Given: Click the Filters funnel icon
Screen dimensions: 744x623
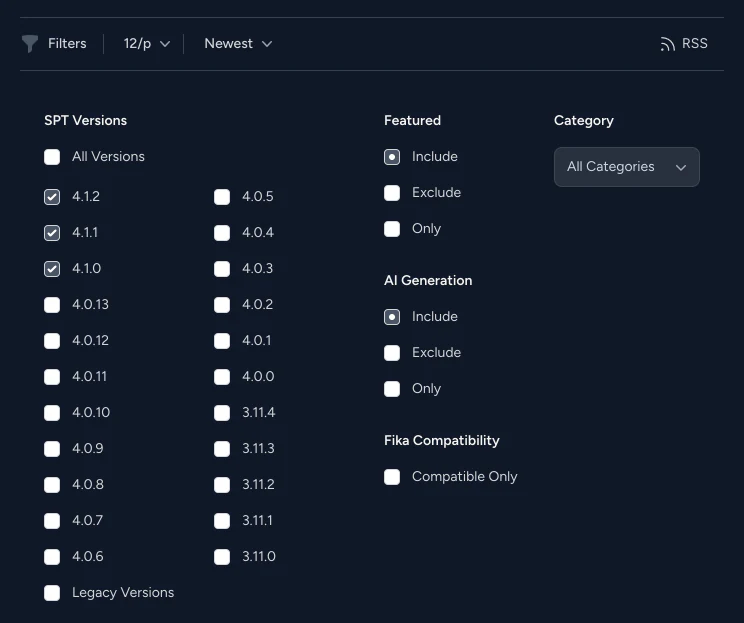Looking at the screenshot, I should (x=30, y=44).
